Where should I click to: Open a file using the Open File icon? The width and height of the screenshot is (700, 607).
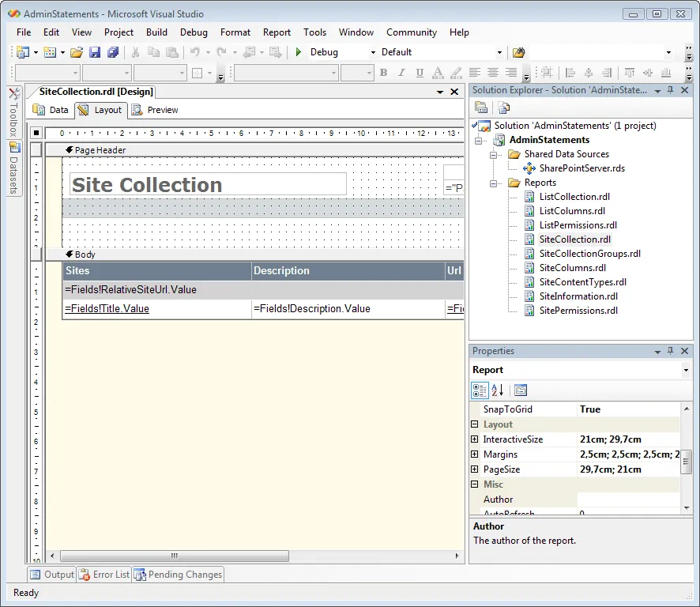tap(76, 52)
